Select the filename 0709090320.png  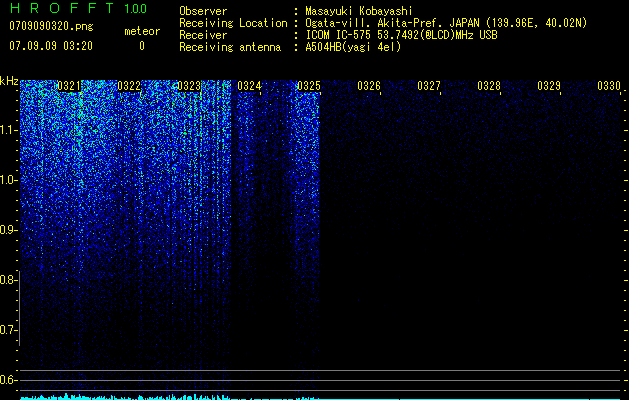pyautogui.click(x=51, y=26)
